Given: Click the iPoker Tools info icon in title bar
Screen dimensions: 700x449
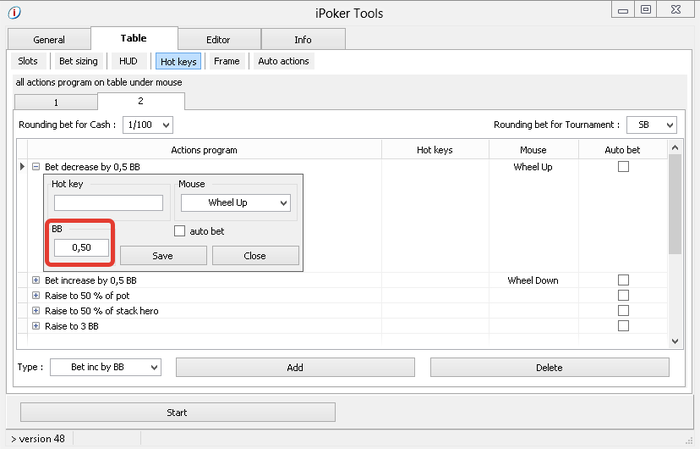Looking at the screenshot, I should point(12,12).
